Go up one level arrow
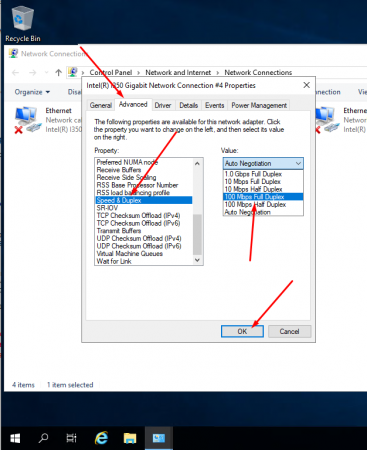Image resolution: width=367 pixels, height=450 pixels. click(x=59, y=73)
